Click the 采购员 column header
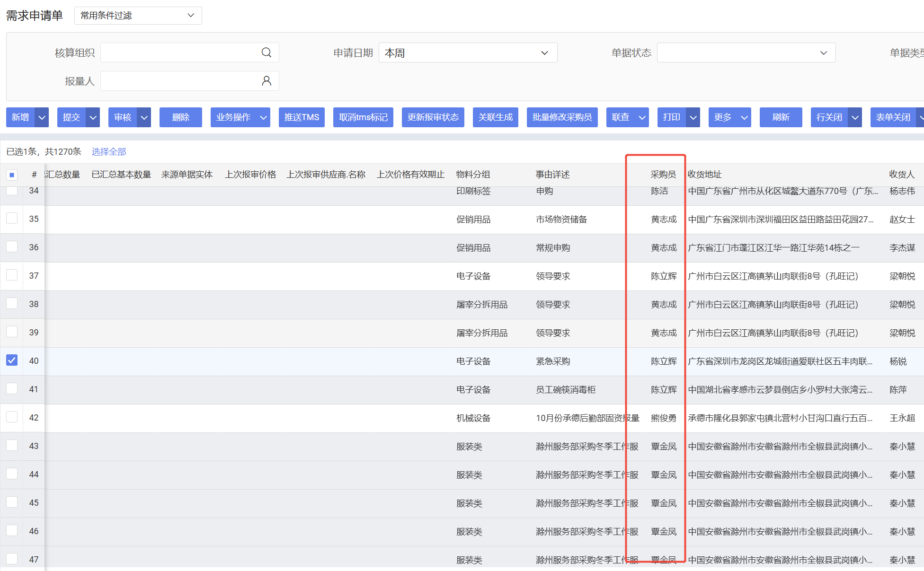Screen dimensions: 924x571 [x=663, y=175]
